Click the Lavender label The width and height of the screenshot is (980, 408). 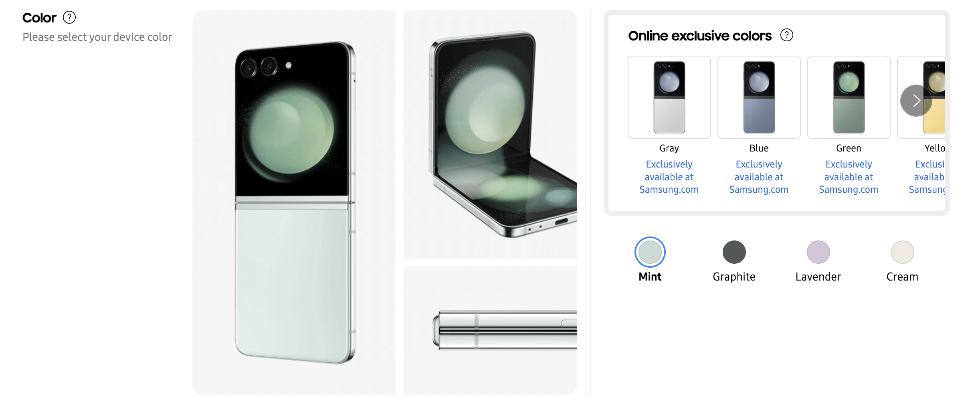point(818,277)
